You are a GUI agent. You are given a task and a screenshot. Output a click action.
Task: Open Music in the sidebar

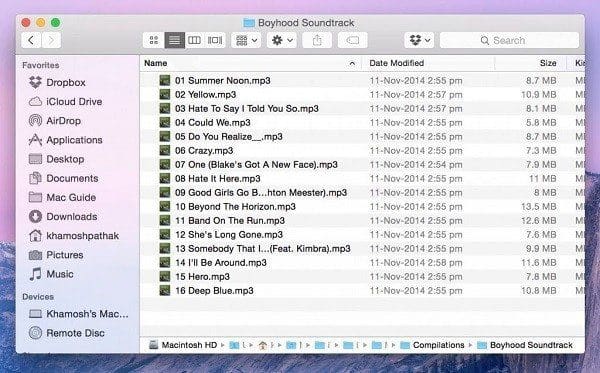(x=51, y=274)
